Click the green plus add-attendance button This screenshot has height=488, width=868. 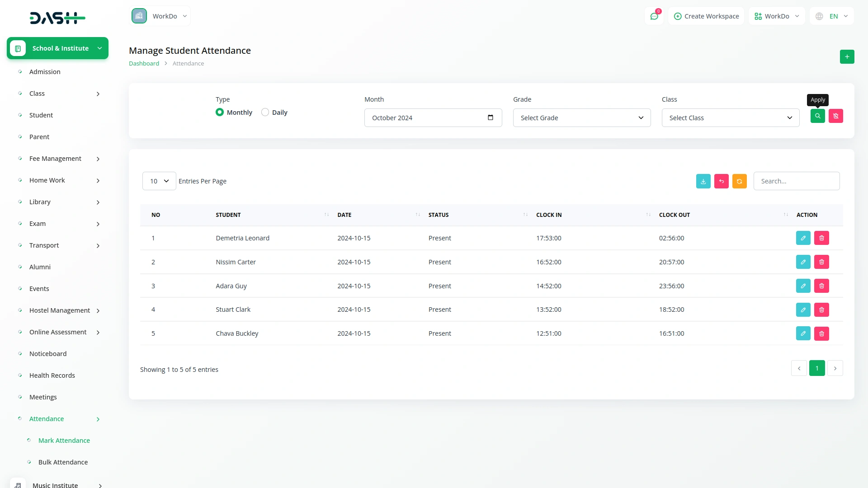click(847, 57)
